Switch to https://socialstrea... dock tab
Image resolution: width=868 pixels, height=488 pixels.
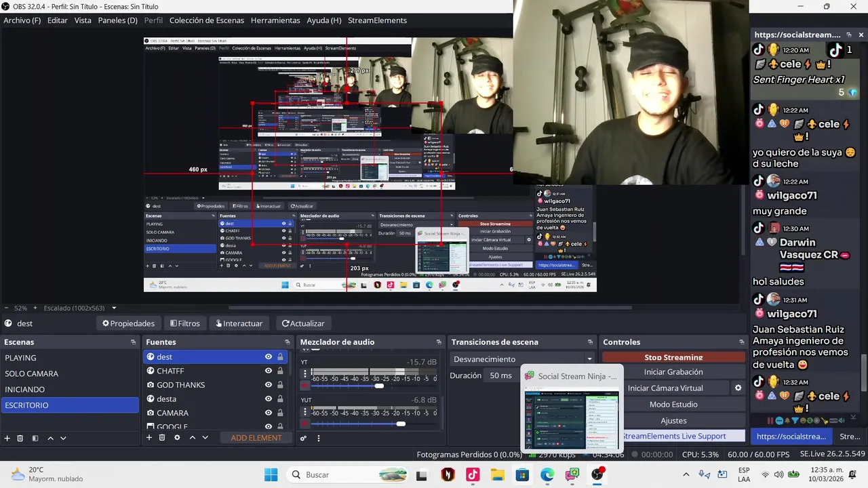[791, 436]
